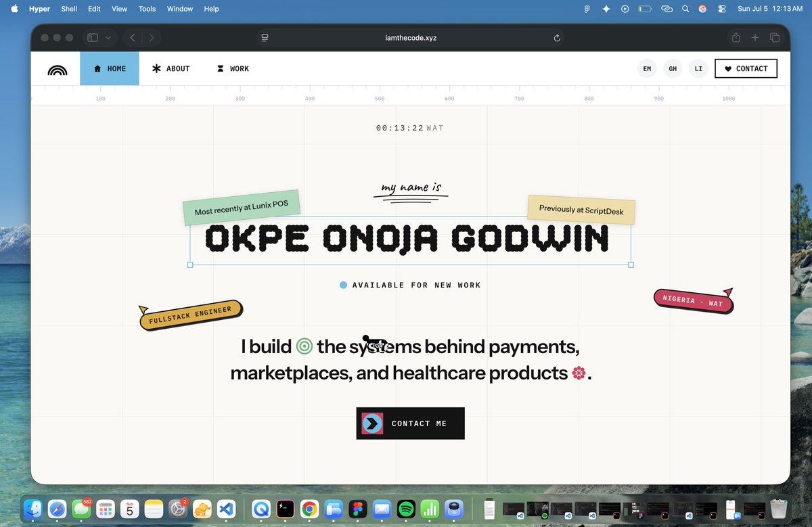
Task: Open Messages from the dock
Action: point(81,509)
